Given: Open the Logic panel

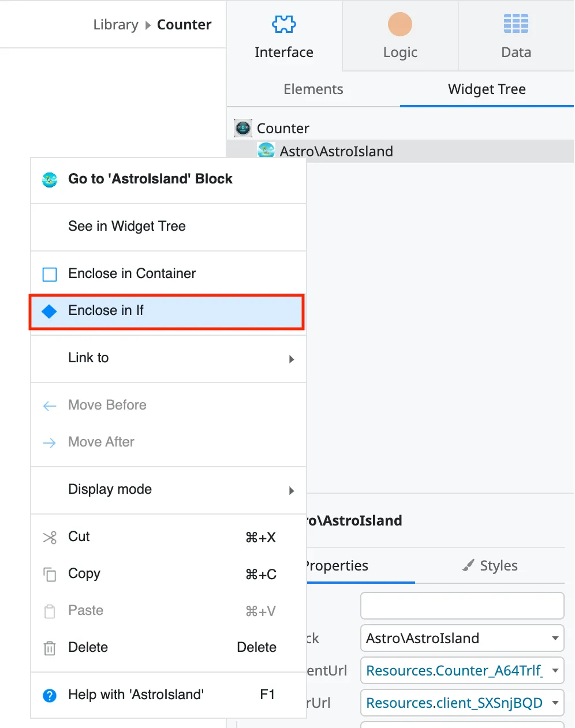Looking at the screenshot, I should pyautogui.click(x=400, y=35).
